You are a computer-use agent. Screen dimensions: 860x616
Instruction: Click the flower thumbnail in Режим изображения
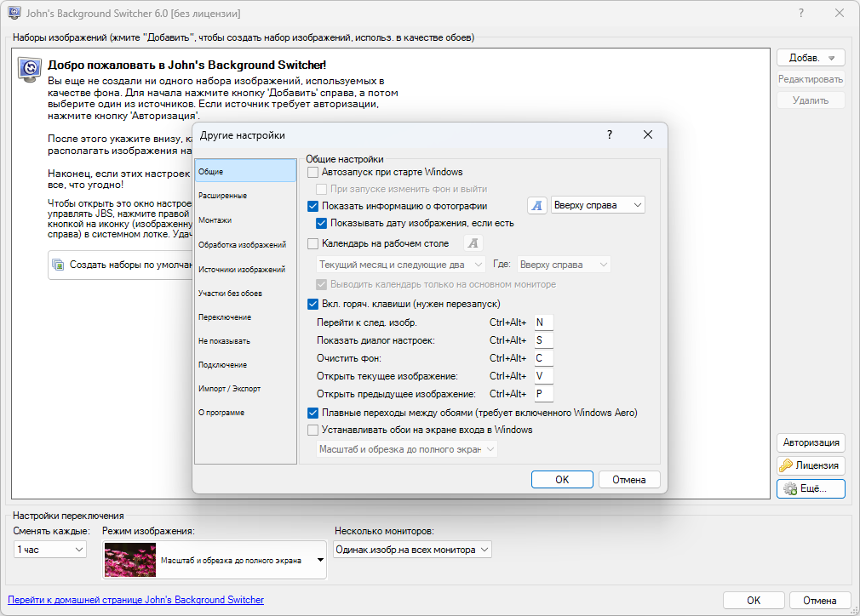130,561
